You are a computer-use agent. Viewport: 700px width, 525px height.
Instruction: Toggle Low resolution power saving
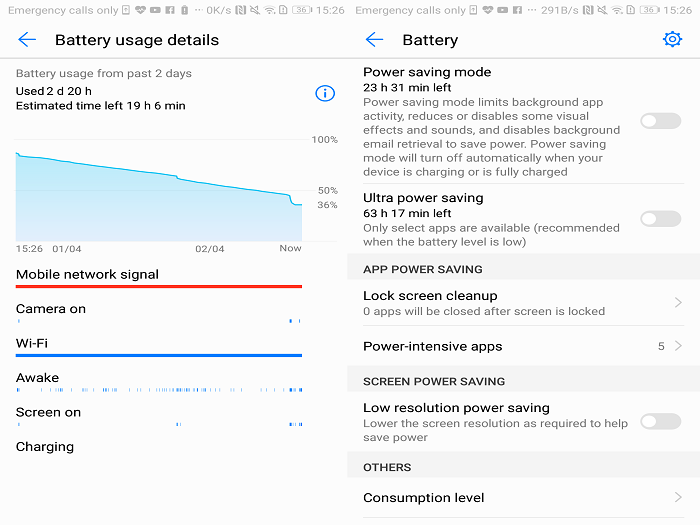661,421
